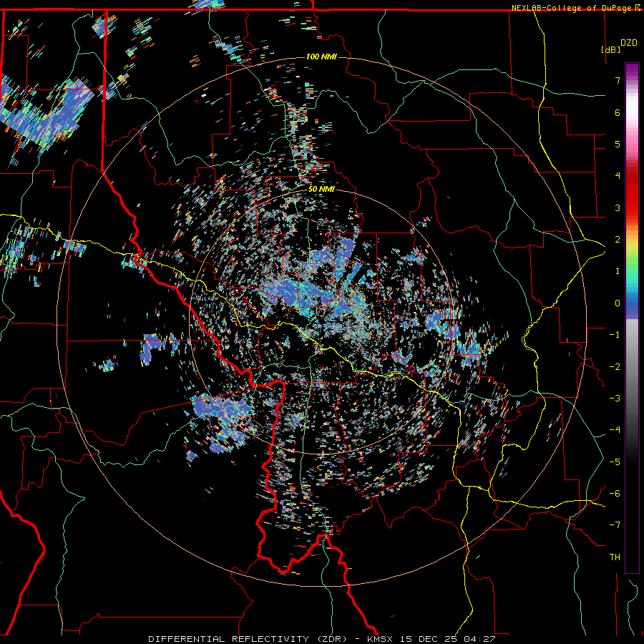Click the ZDR color scale bar

[632, 318]
